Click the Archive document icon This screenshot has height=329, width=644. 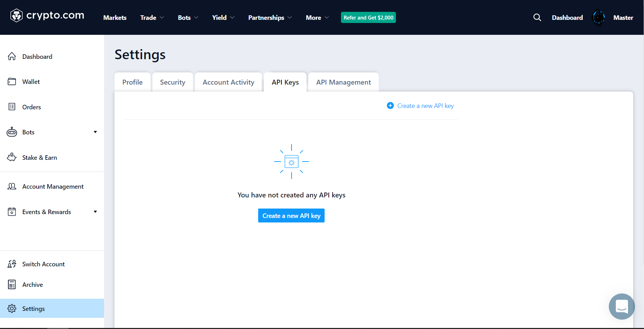point(12,284)
